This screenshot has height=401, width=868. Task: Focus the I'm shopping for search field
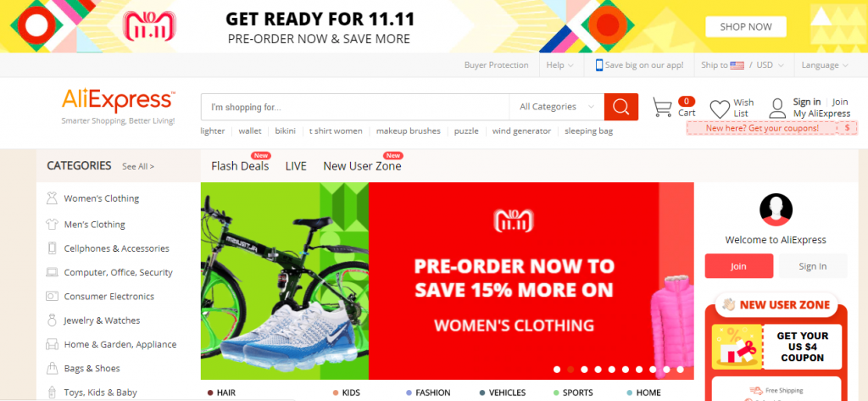pyautogui.click(x=355, y=107)
